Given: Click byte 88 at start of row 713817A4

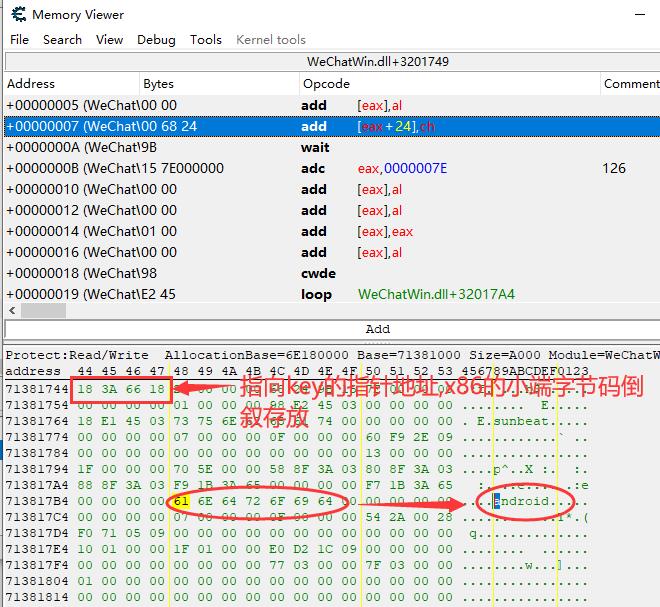Looking at the screenshot, I should point(85,485).
